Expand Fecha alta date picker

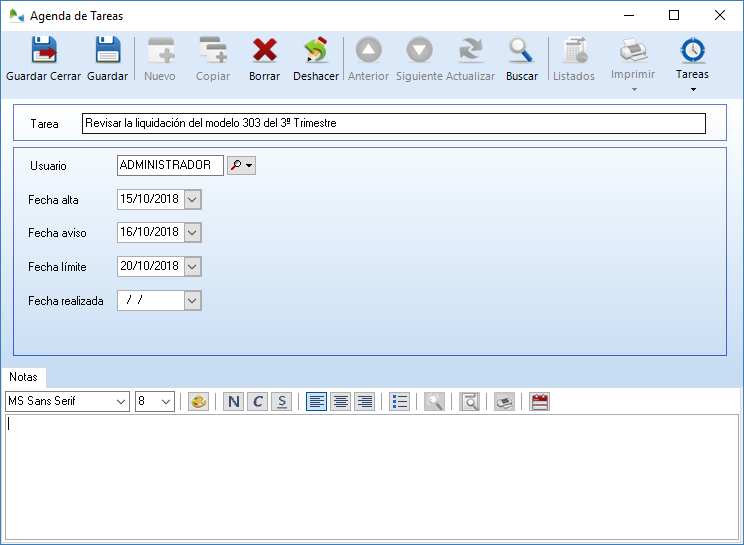pyautogui.click(x=193, y=200)
